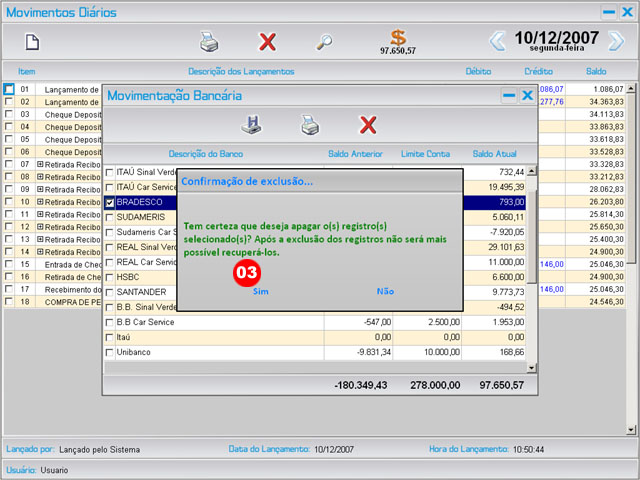This screenshot has width=640, height=480.
Task: Check the Unibanco bank checkbox
Action: click(110, 352)
